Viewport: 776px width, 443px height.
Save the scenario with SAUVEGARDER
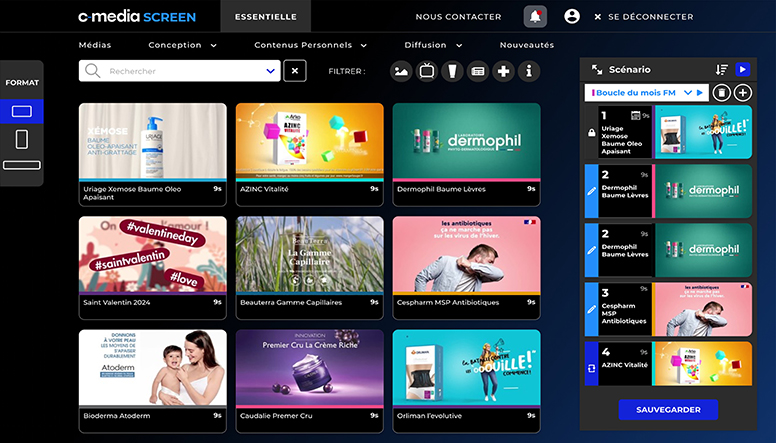pos(668,410)
